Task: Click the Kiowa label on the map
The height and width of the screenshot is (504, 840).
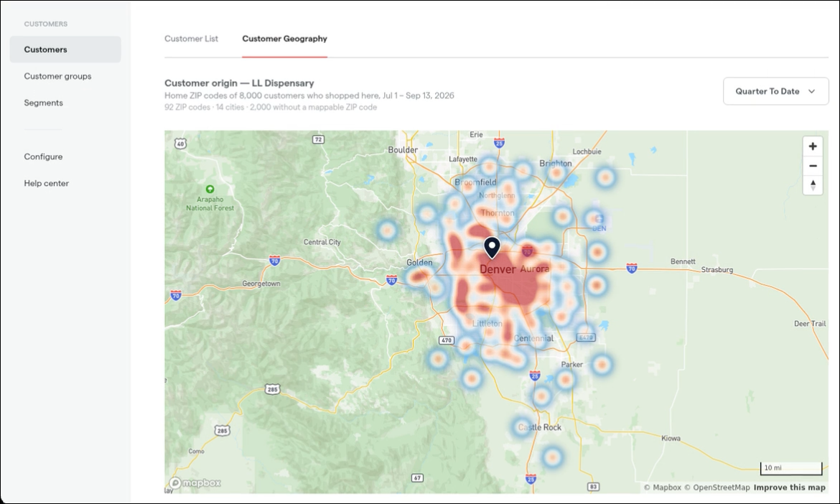Action: [x=671, y=438]
